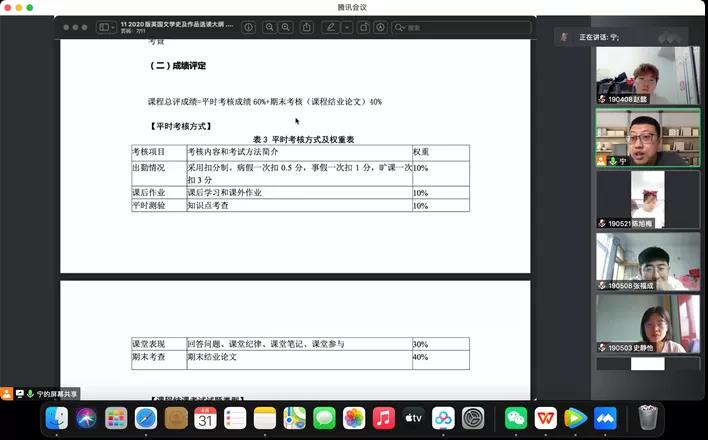Open the markup pen options dropdown
Screen dimensions: 708x440
(x=345, y=27)
